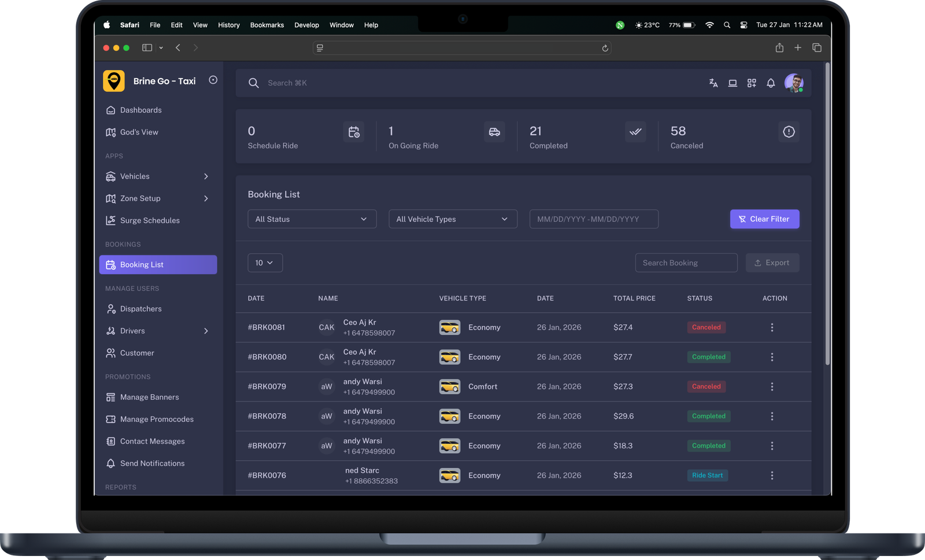Viewport: 925px width, 560px height.
Task: Click the Canceled status badge of #BRK0081
Action: (706, 327)
